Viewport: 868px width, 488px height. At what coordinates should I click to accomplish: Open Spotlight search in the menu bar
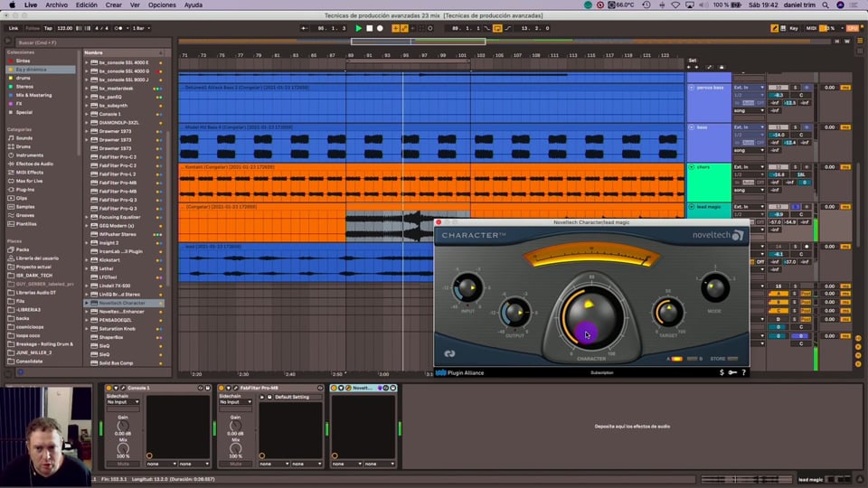(826, 5)
